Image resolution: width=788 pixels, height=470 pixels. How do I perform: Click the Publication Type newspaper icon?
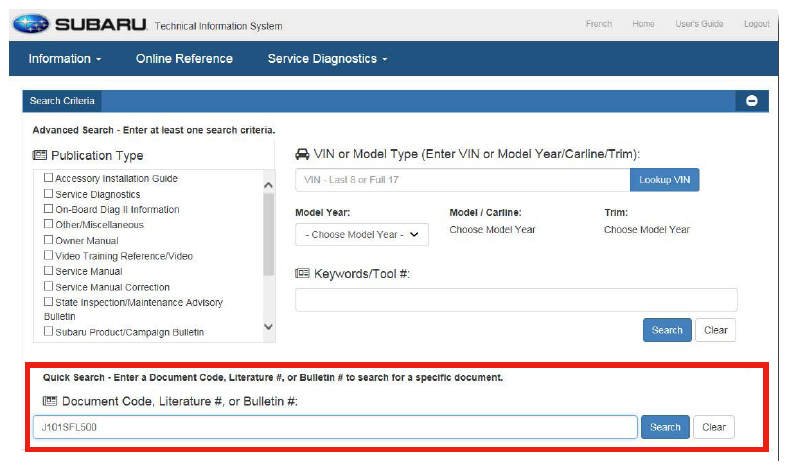coord(40,155)
